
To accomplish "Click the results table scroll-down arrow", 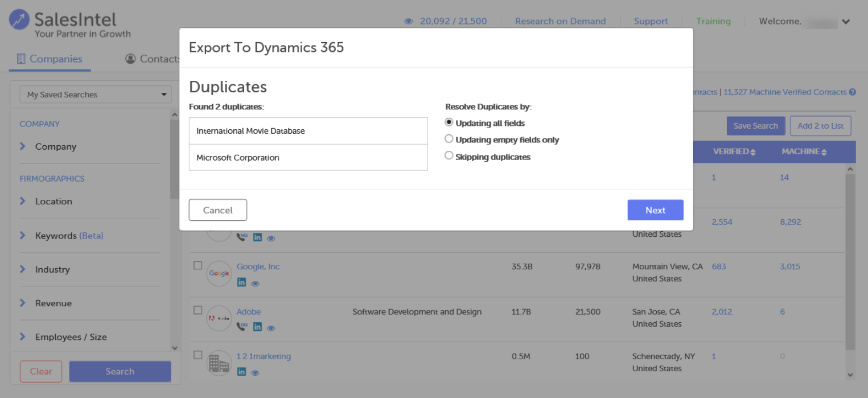I will coord(850,375).
